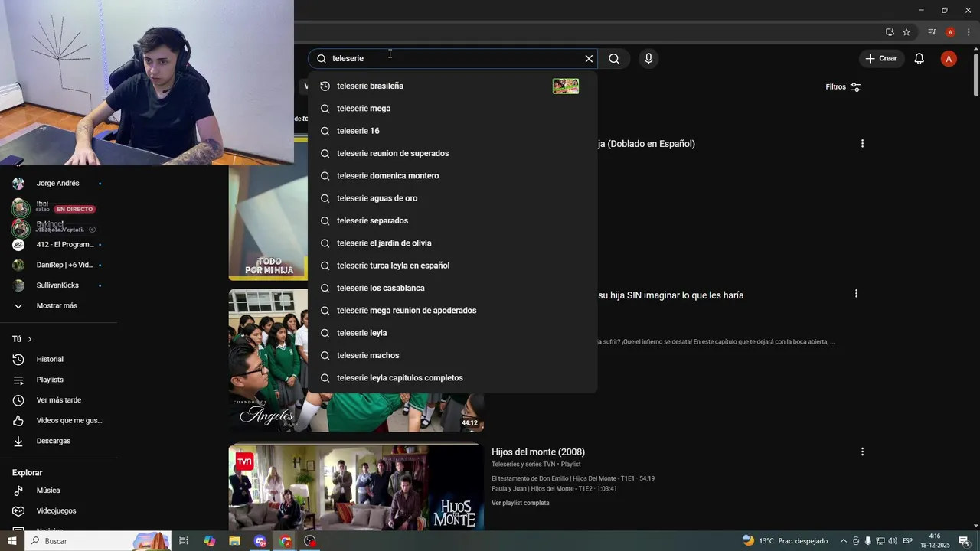Viewport: 980px width, 551px height.
Task: Choose teleserie turca leyla en español suggestion
Action: point(452,266)
